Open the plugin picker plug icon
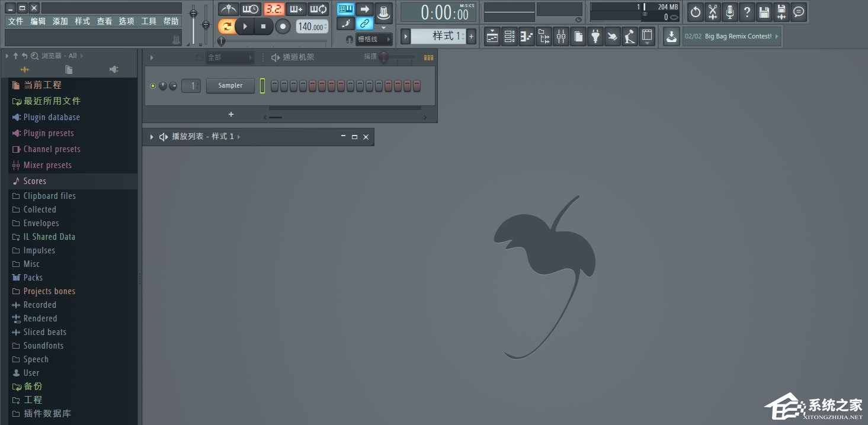The height and width of the screenshot is (425, 868). point(595,36)
